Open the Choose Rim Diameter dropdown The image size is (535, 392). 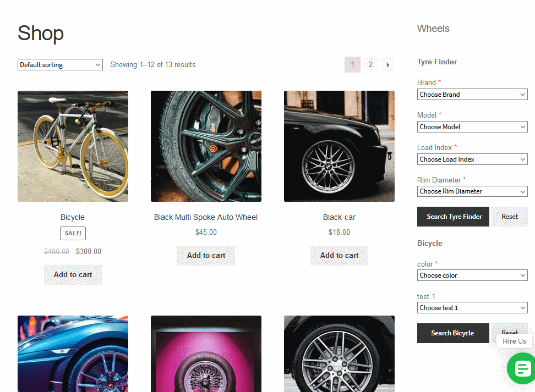click(472, 191)
